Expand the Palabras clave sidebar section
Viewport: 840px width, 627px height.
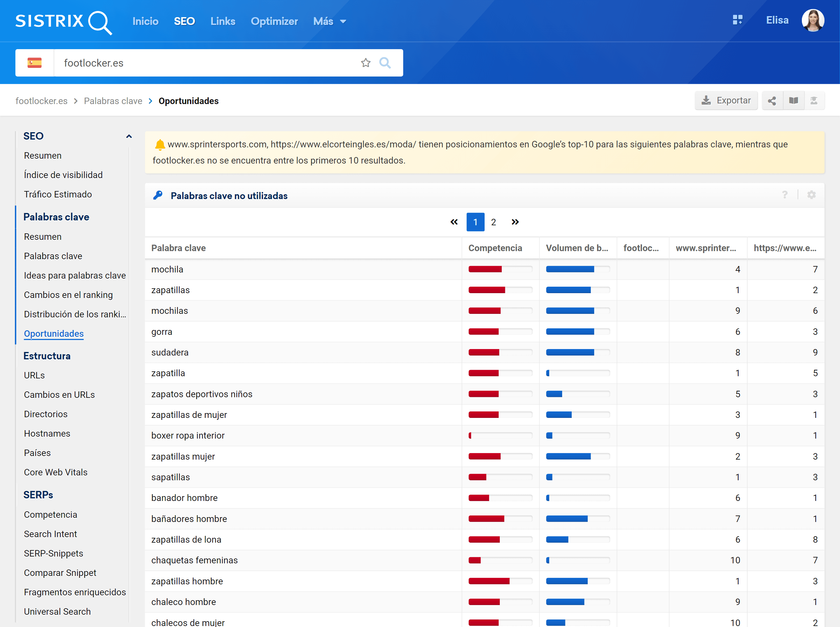57,217
